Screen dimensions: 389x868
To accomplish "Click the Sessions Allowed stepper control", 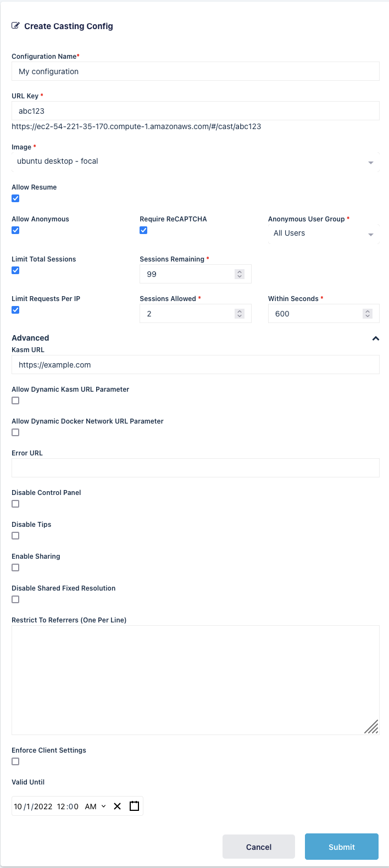I will 239,314.
